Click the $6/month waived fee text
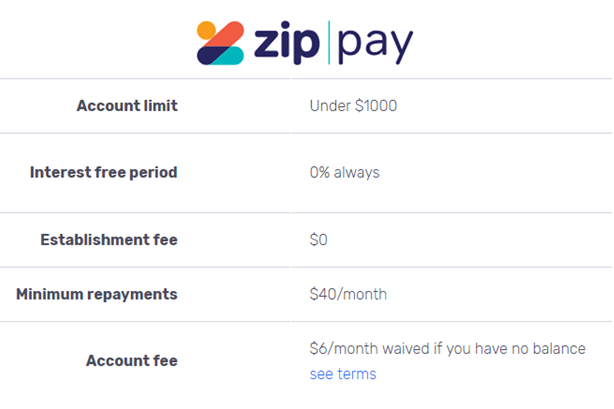 448,349
